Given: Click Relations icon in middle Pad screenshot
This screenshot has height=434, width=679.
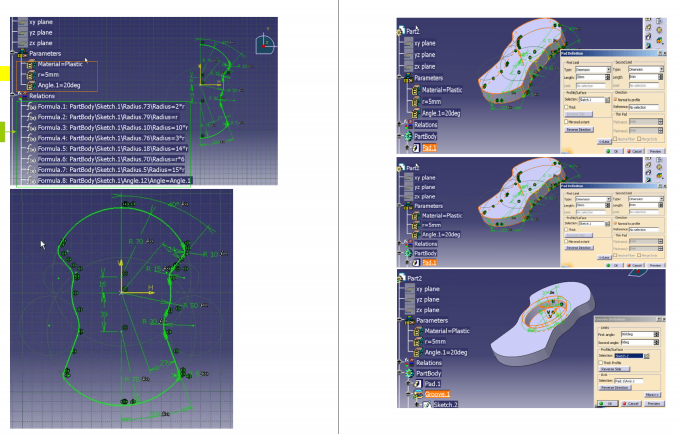Looking at the screenshot, I should pos(408,244).
